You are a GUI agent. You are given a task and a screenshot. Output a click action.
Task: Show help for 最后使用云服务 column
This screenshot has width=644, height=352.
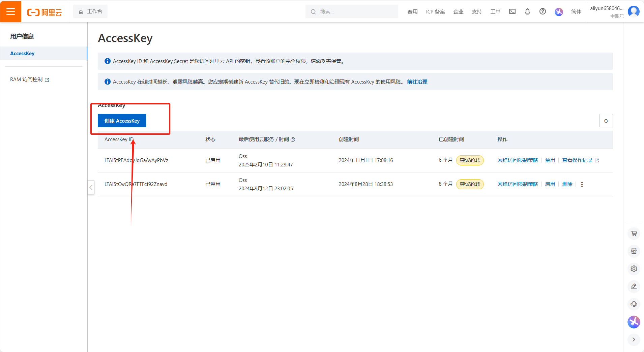point(293,139)
